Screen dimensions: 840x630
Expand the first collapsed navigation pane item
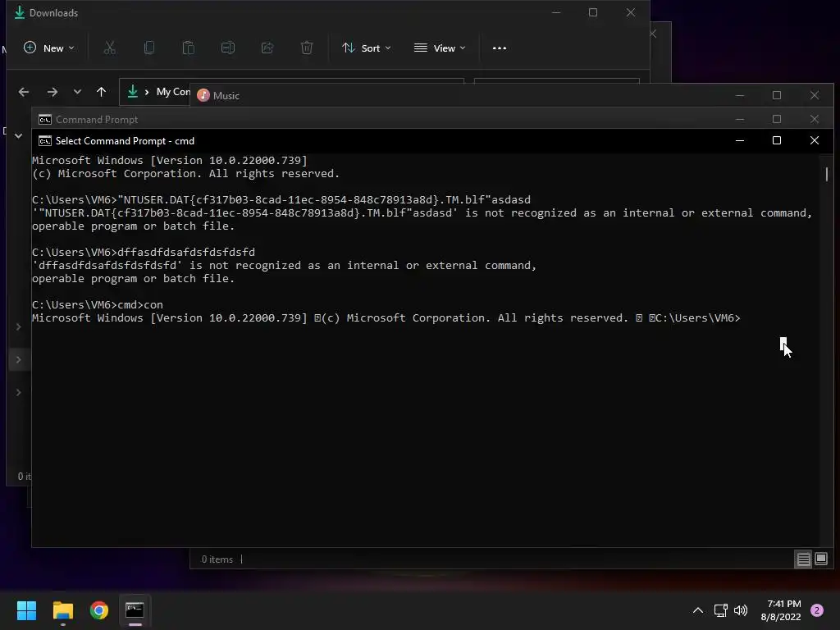(18, 326)
